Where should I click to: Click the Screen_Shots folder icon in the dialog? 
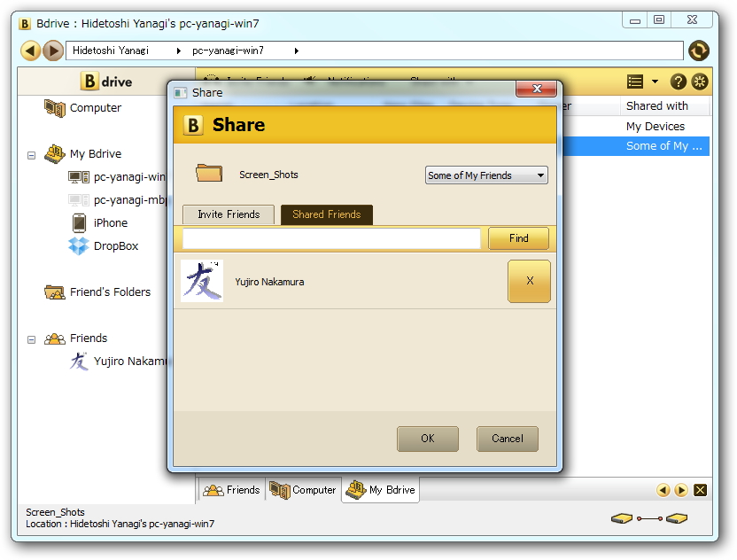pyautogui.click(x=209, y=173)
